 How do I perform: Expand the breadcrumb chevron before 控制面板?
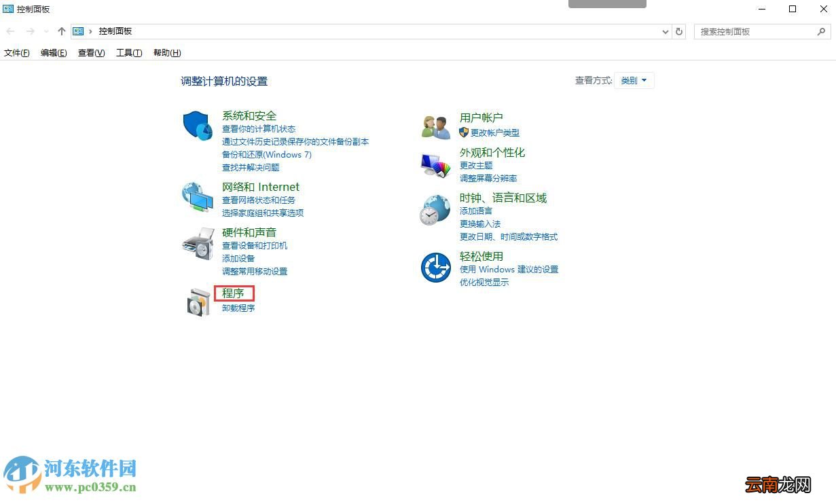[x=90, y=31]
